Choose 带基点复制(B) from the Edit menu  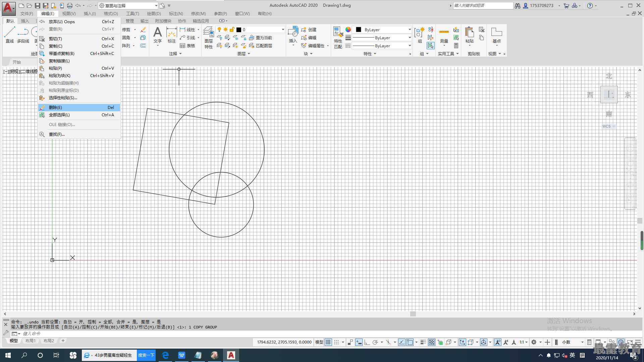(x=79, y=53)
